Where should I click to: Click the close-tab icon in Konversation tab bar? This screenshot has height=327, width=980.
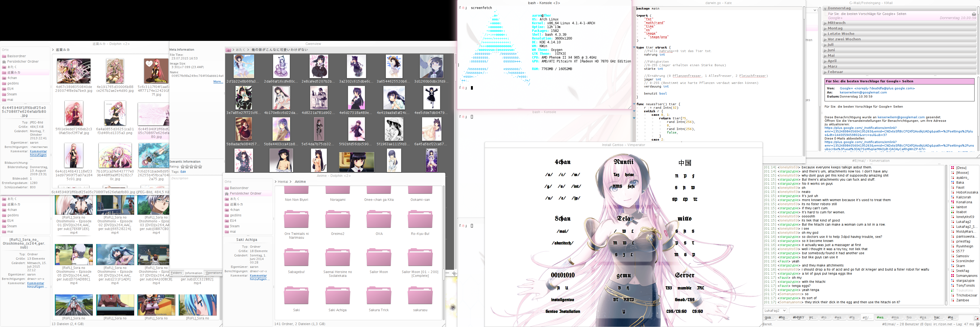[x=976, y=318]
